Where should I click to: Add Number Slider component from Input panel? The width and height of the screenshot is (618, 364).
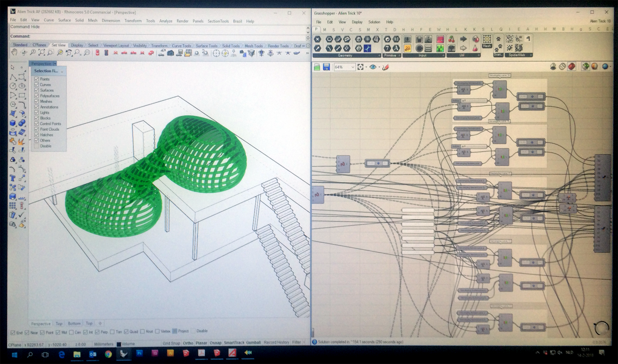tap(407, 39)
